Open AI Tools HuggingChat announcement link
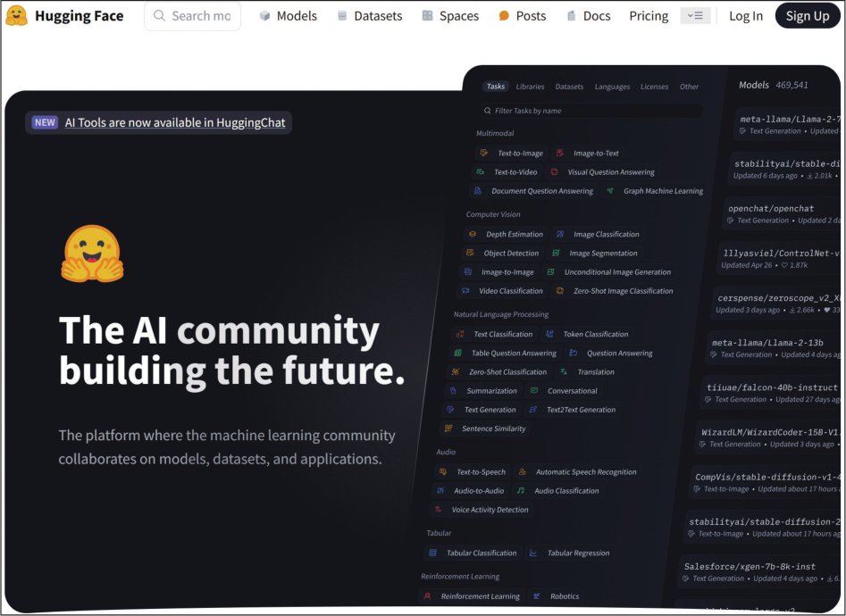This screenshot has width=846, height=616. (175, 122)
